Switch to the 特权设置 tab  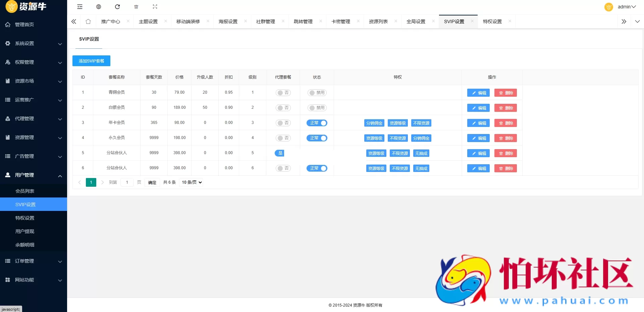click(492, 21)
